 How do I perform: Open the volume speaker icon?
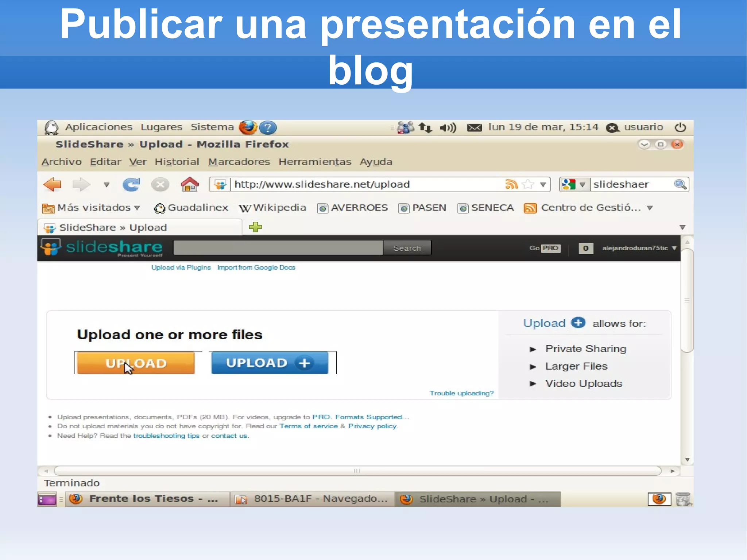(448, 128)
